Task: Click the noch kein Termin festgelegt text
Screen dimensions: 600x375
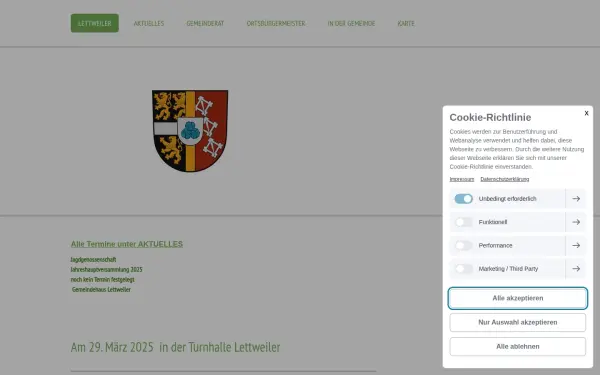Action: (103, 279)
